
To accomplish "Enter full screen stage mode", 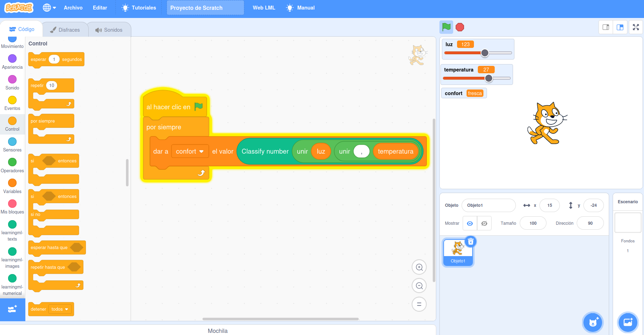I will pyautogui.click(x=636, y=27).
